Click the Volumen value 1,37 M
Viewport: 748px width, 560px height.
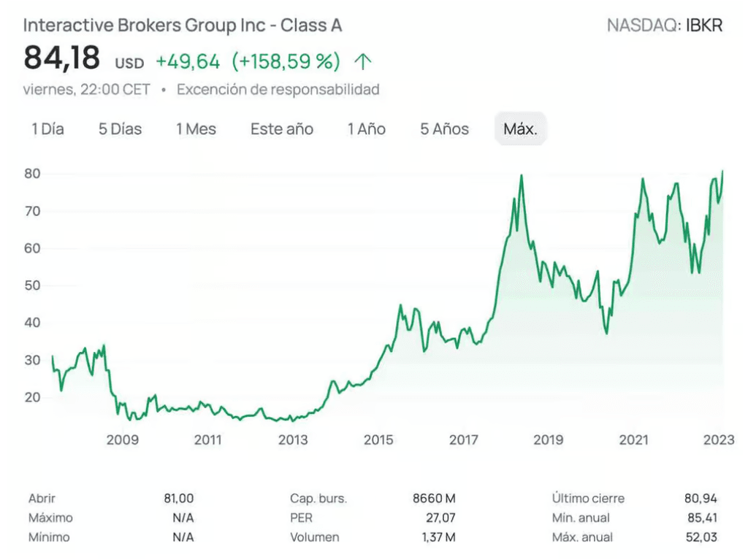tap(439, 537)
